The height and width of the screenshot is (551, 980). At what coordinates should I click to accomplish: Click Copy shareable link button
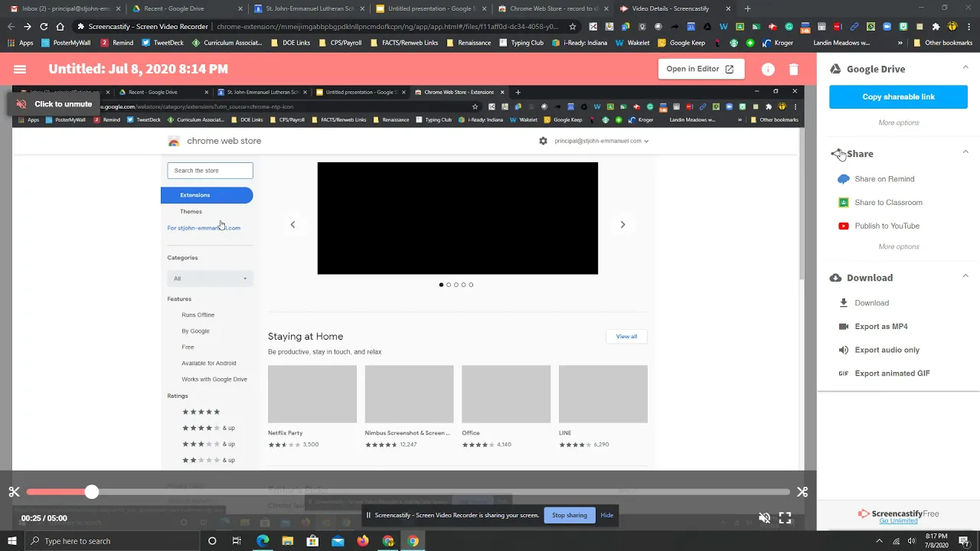[x=898, y=97]
